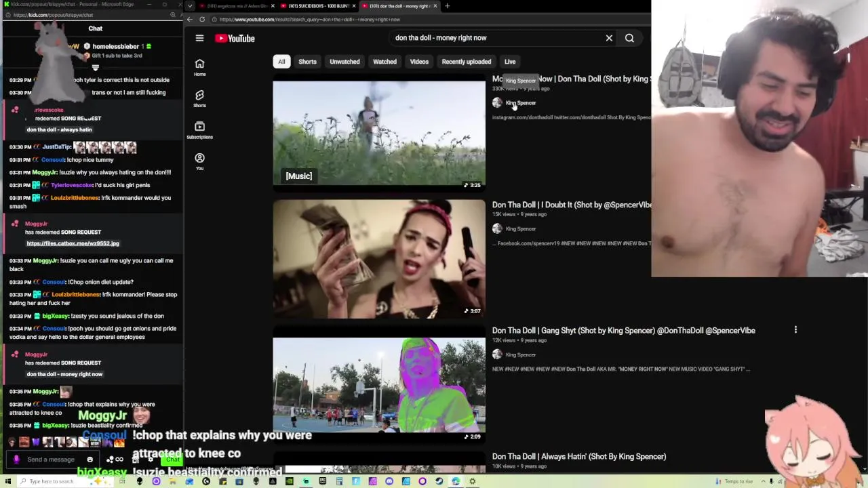868x488 pixels.
Task: Open the Always Hatin' video title
Action: click(x=579, y=457)
